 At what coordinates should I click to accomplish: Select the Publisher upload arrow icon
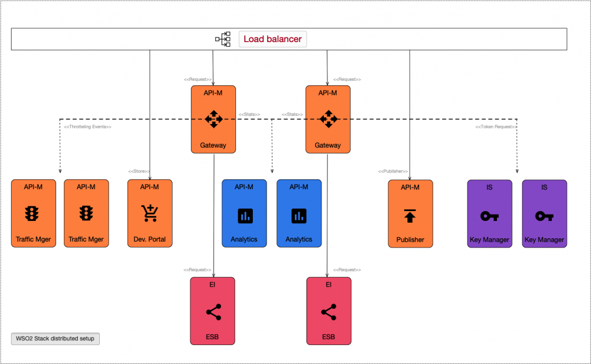pyautogui.click(x=410, y=216)
